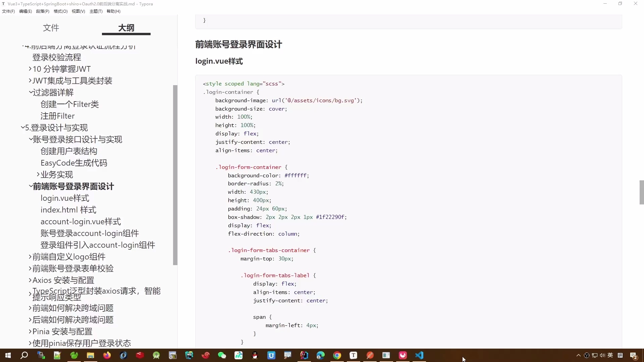This screenshot has width=644, height=362.
Task: Expand the Axios 安装与配置 item
Action: [30, 280]
